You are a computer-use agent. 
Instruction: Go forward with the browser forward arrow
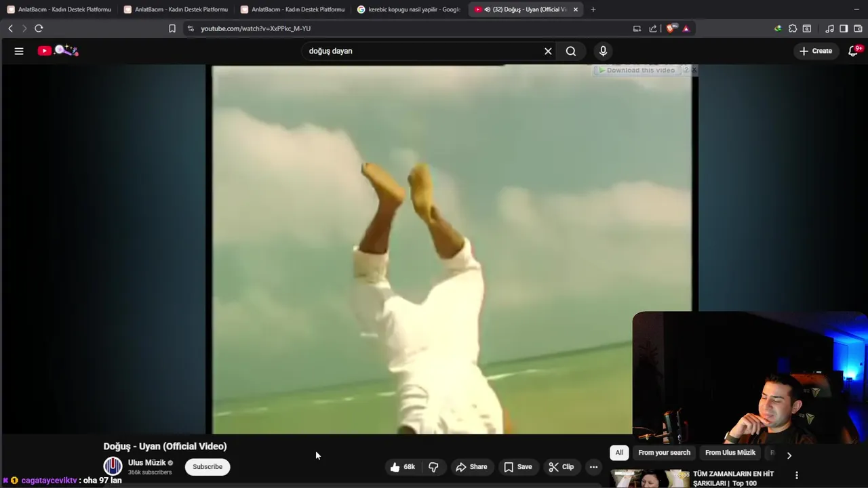click(x=24, y=28)
